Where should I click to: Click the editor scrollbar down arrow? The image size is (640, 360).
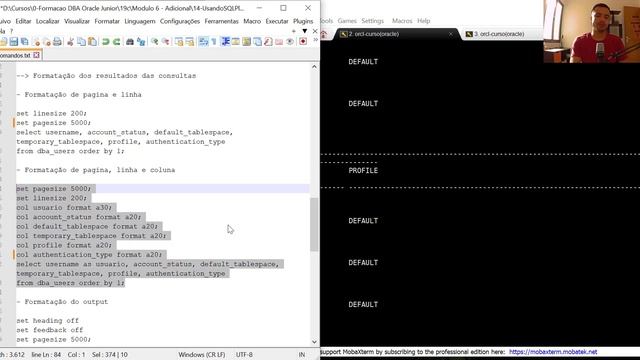click(x=314, y=342)
